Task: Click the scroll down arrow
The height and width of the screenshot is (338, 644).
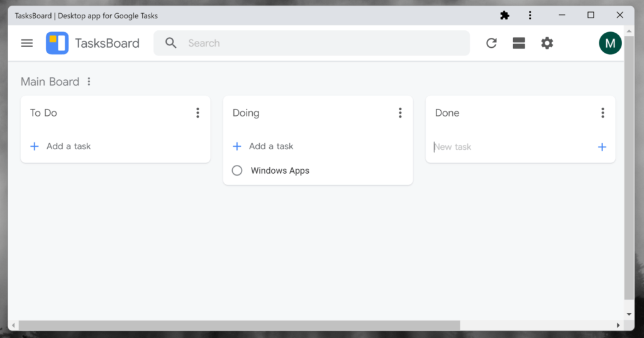Action: click(629, 314)
